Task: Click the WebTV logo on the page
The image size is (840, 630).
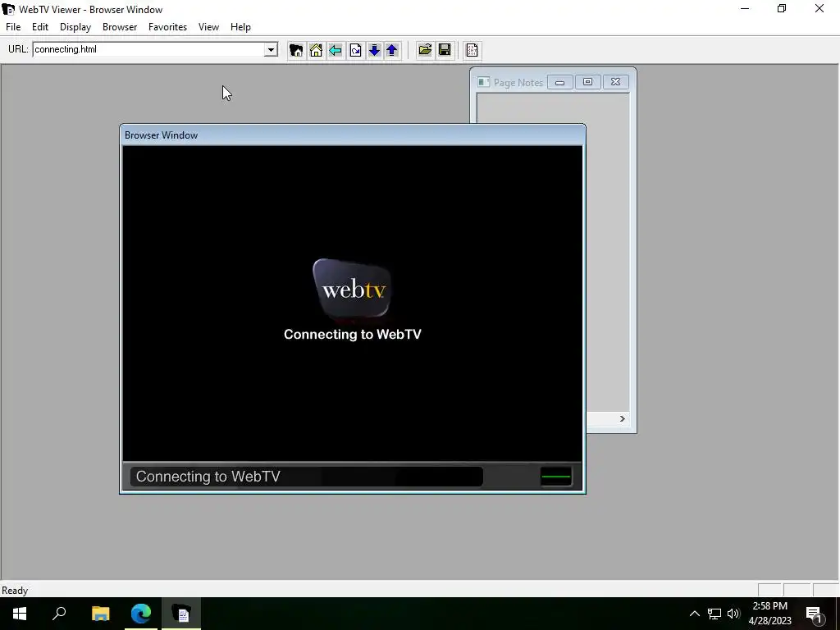Action: (x=353, y=290)
